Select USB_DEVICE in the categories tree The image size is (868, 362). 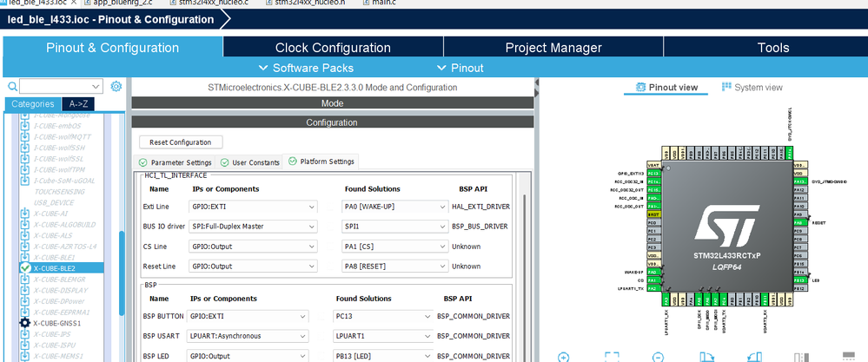coord(54,203)
